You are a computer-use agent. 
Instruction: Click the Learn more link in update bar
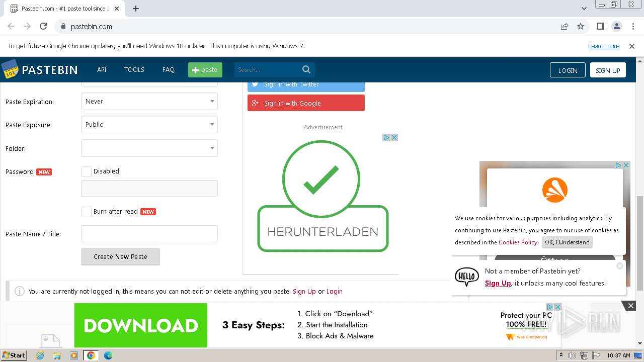(604, 46)
